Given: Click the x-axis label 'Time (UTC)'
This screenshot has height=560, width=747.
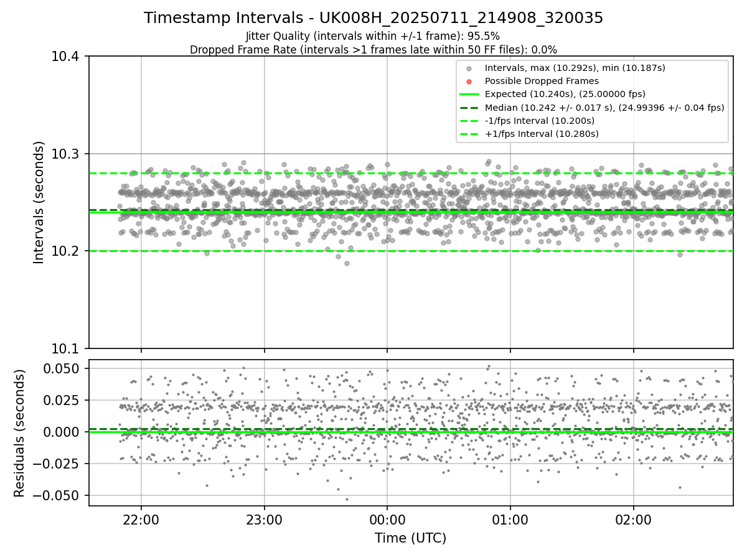Looking at the screenshot, I should point(411,538).
